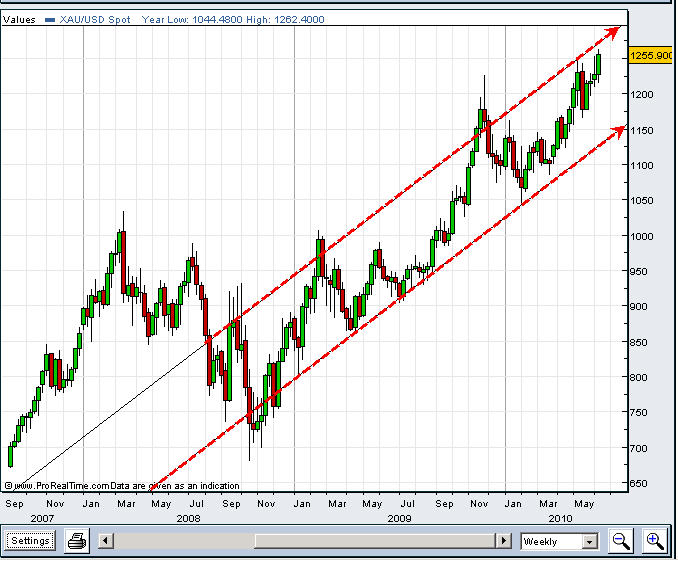This screenshot has height=561, width=678.
Task: Click the blue XAU/USD legend color marker
Action: [x=50, y=19]
